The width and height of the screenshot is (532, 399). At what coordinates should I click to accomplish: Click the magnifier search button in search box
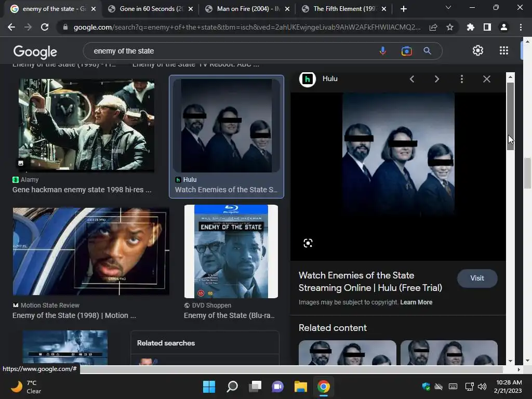click(427, 51)
